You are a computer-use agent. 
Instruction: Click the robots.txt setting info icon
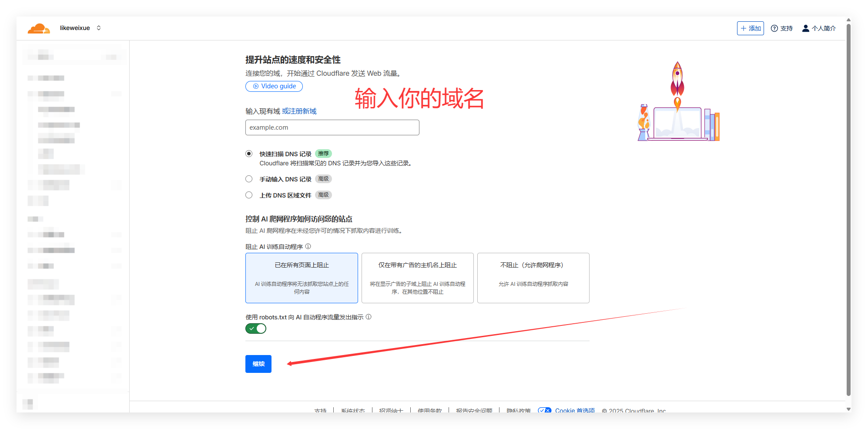(x=369, y=317)
